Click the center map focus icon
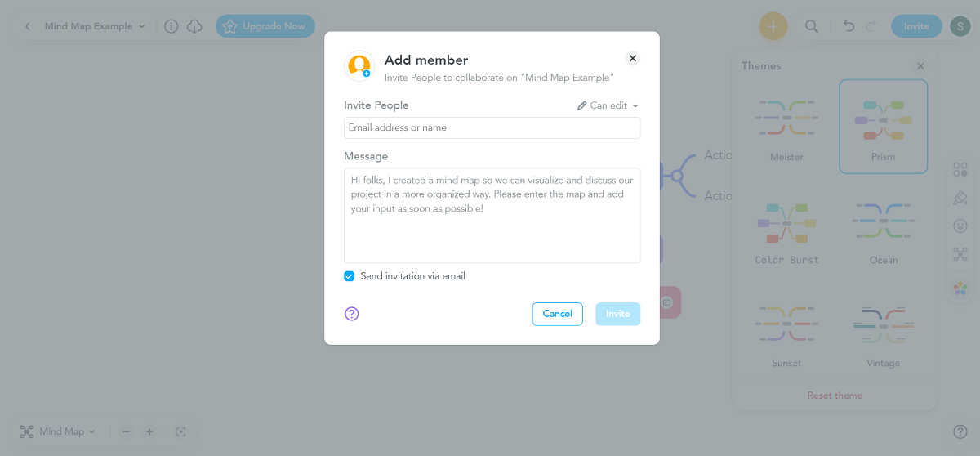The image size is (980, 456). click(181, 431)
